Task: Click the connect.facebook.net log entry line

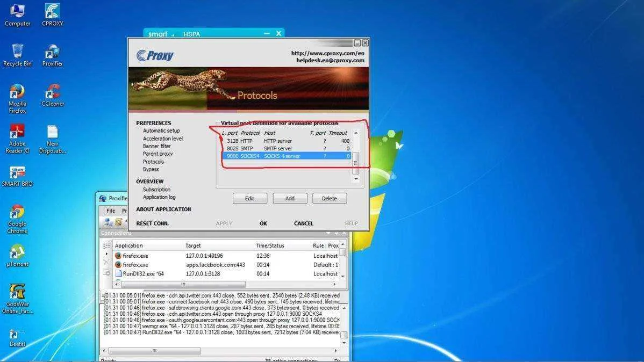Action: (x=222, y=302)
